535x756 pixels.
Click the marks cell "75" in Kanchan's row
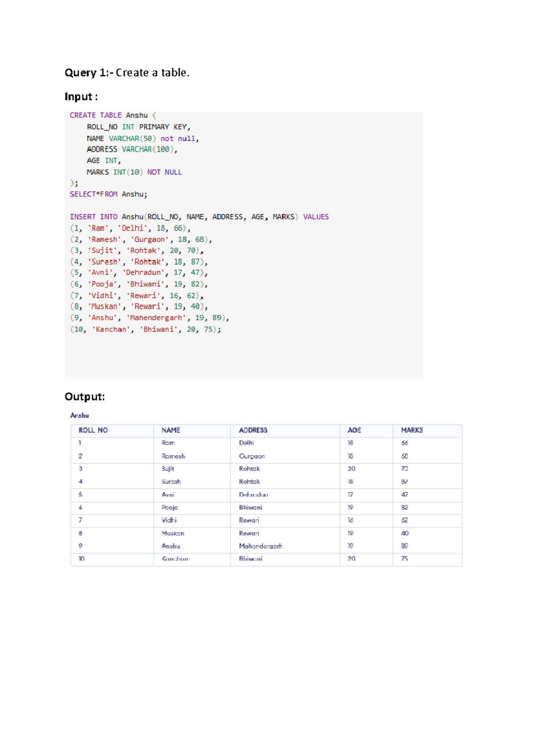404,559
